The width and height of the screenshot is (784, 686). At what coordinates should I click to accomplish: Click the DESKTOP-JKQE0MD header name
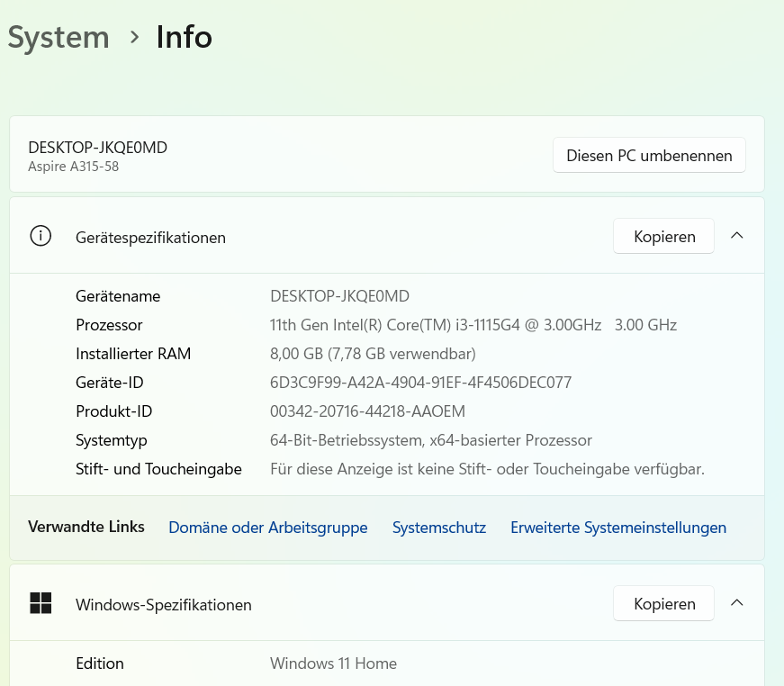(97, 148)
